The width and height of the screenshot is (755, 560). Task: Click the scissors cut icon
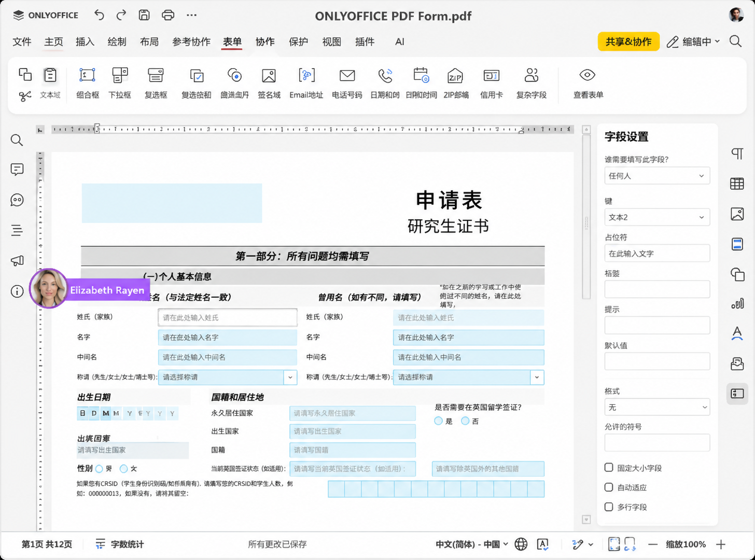coord(25,96)
